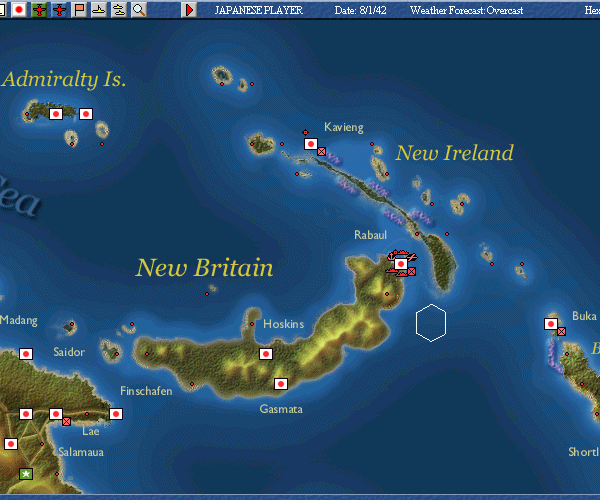Select the green star Allied base marker
This screenshot has width=600, height=500.
tap(26, 474)
